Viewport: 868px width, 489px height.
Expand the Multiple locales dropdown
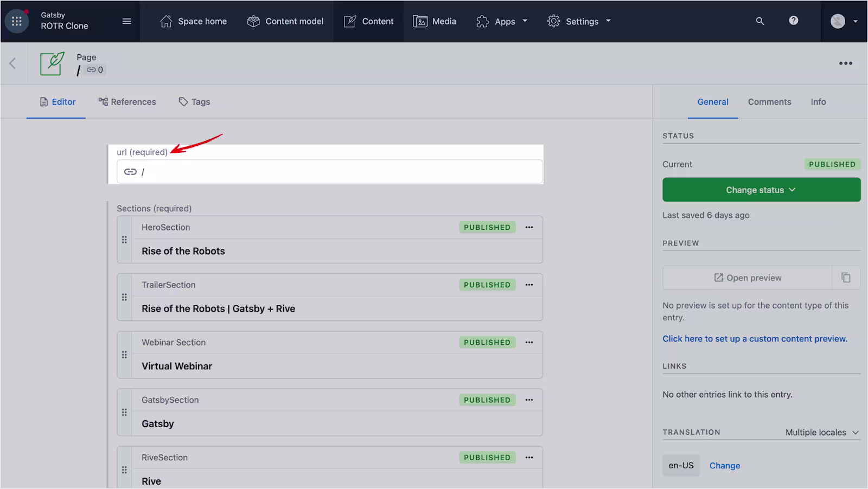822,432
